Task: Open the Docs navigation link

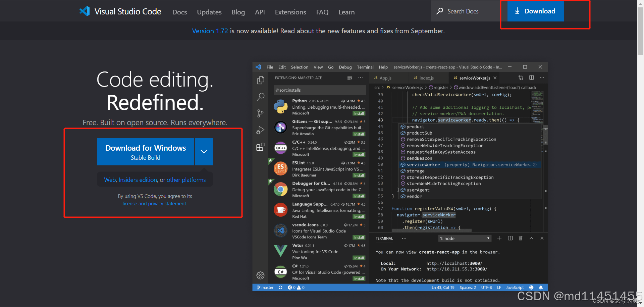Action: (x=179, y=12)
